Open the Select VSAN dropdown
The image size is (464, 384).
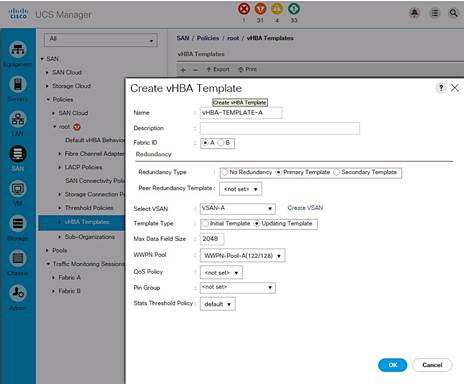[238, 209]
